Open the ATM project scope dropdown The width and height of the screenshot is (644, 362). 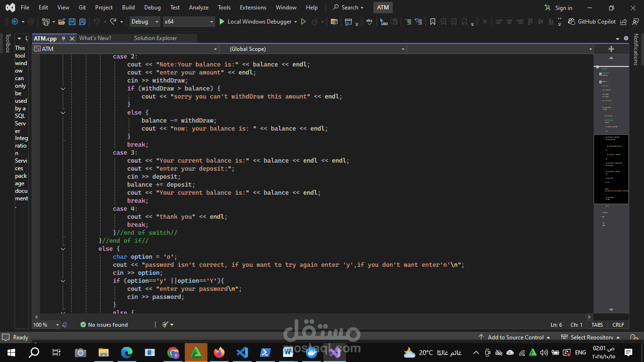pos(125,49)
